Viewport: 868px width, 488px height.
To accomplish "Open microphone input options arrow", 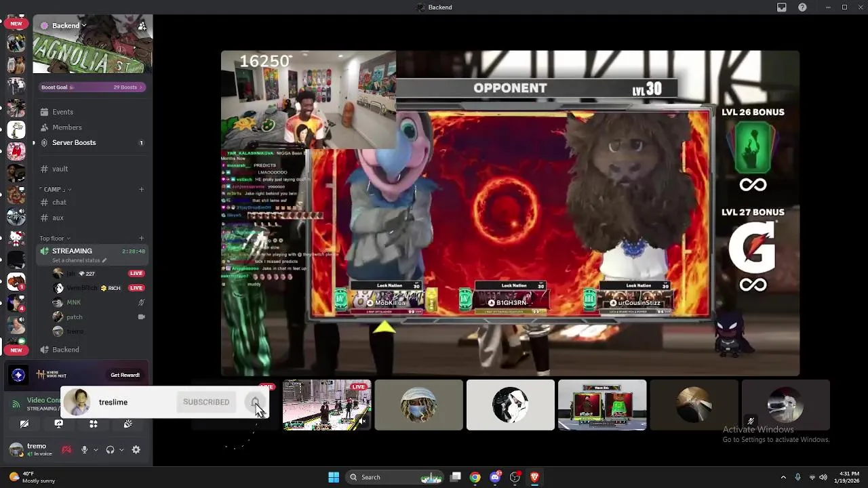I will point(96,449).
